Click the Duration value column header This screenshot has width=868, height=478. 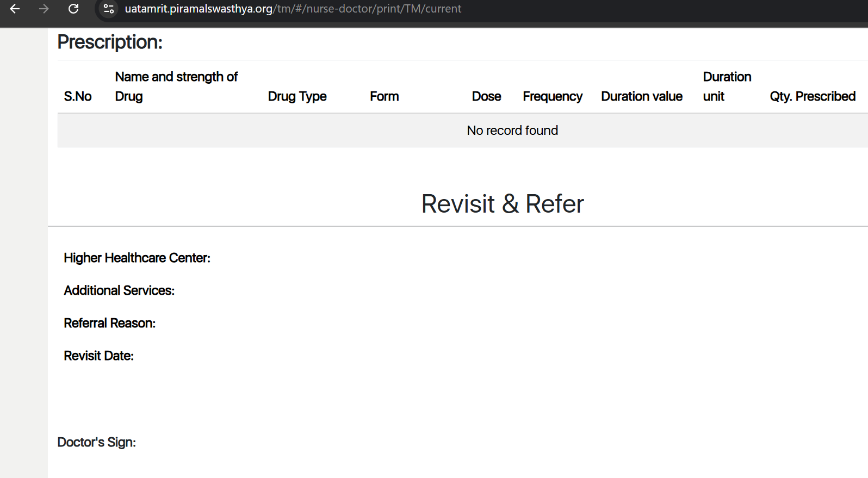coord(642,96)
